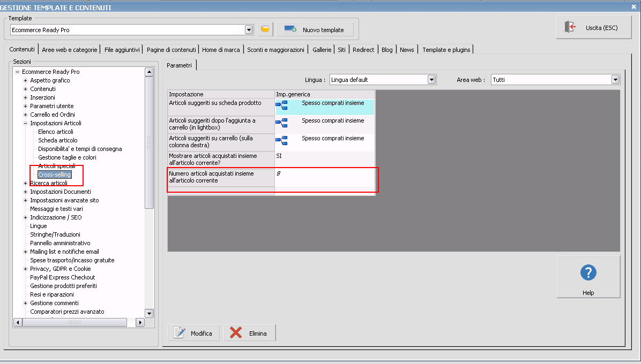641x364 pixels.
Task: Select Pannello amministrativo item
Action: tap(60, 243)
